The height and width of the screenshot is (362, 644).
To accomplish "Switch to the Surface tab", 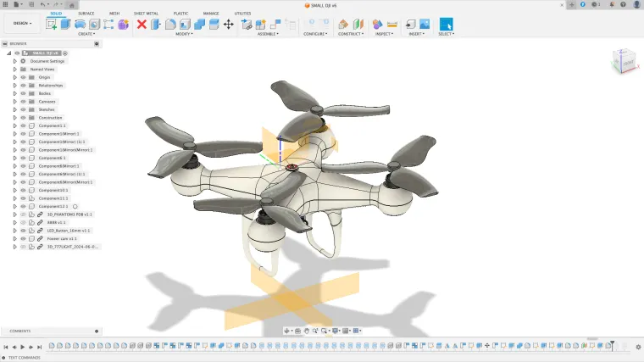I will click(x=86, y=14).
